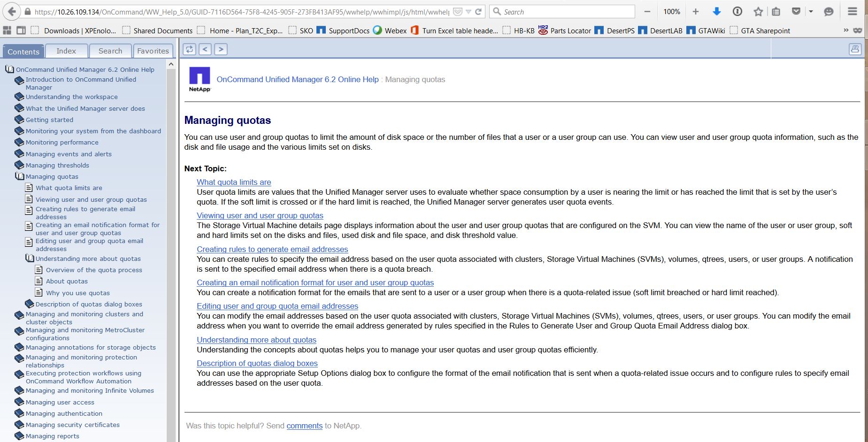Switch to the Index tab

[x=66, y=51]
